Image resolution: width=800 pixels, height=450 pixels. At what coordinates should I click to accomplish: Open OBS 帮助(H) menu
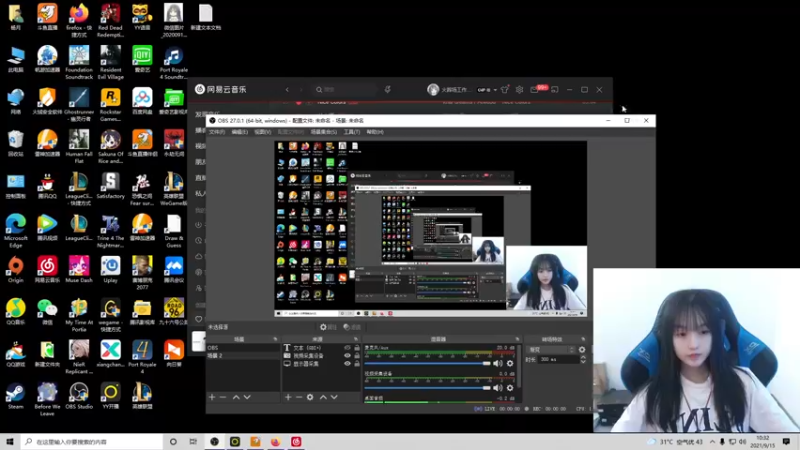coord(375,132)
